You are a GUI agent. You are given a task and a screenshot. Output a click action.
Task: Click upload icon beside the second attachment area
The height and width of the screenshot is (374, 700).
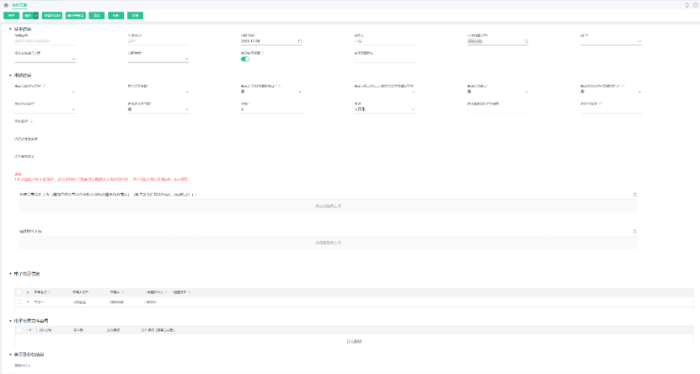coord(634,231)
